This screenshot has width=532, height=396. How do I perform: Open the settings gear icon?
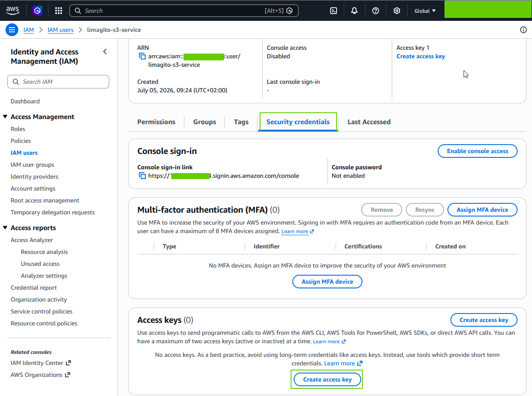pos(396,11)
